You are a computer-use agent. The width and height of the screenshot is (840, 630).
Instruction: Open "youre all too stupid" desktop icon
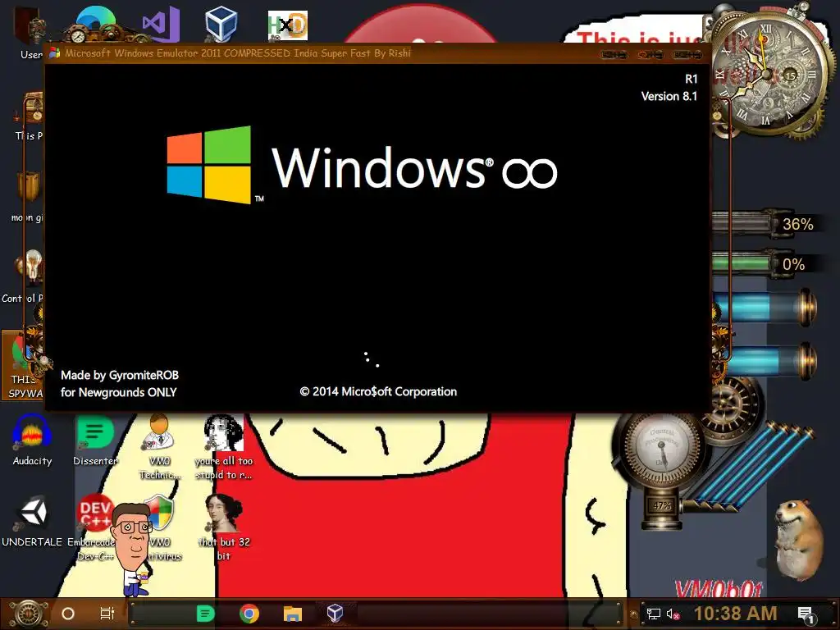(x=223, y=445)
